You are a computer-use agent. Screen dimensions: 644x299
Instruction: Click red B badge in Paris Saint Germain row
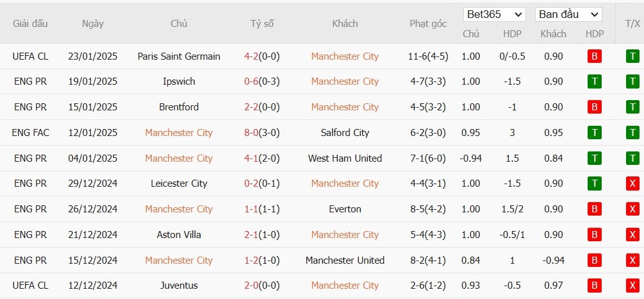point(594,56)
